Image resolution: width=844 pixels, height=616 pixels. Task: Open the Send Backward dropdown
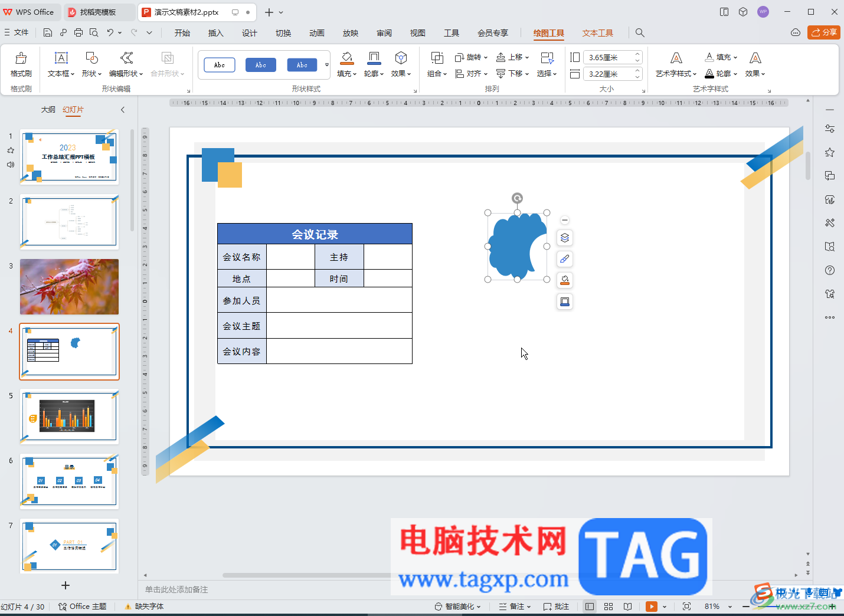coord(512,74)
